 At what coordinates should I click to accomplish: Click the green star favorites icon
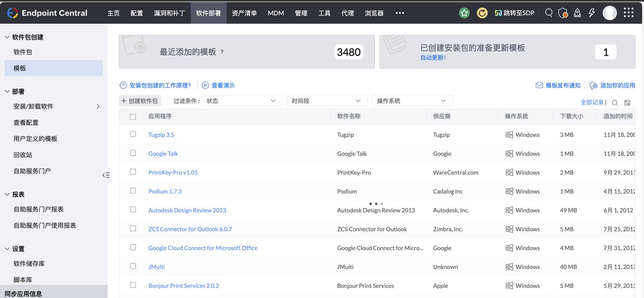point(464,13)
